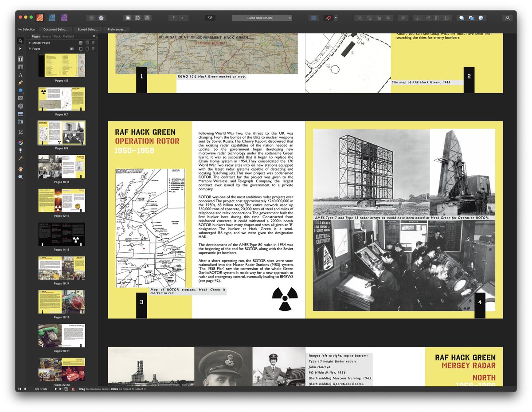
Task: Click the Align toolbar icon
Action: 403,18
